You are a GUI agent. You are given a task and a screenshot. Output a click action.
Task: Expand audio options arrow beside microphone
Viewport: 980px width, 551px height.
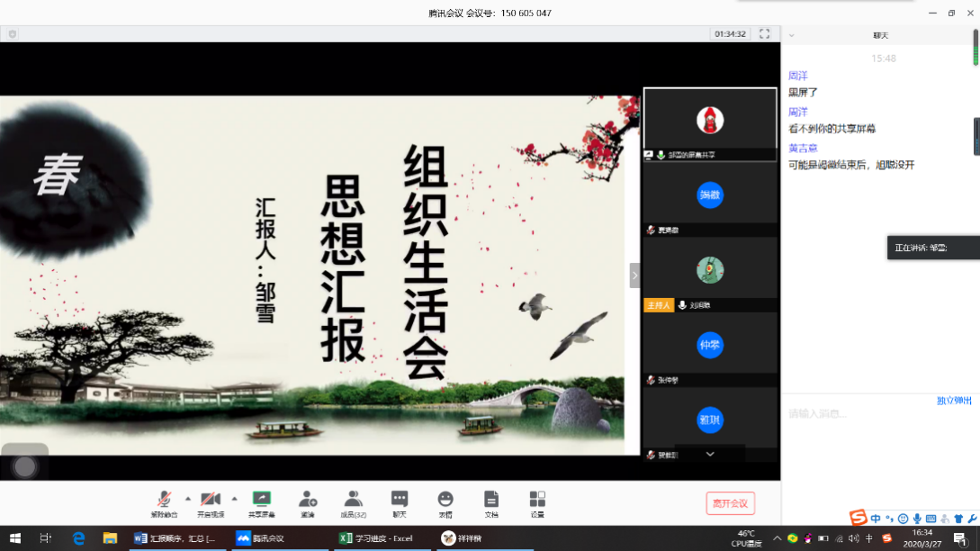point(188,498)
